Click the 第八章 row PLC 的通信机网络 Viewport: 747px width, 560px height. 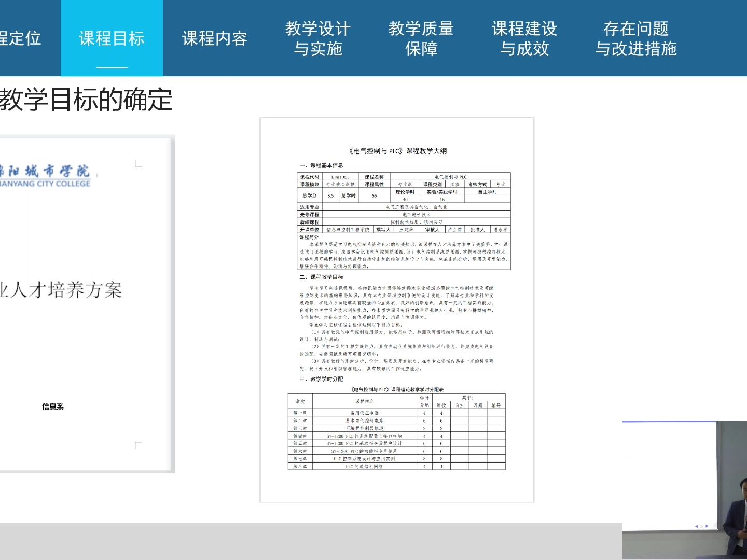click(397, 466)
